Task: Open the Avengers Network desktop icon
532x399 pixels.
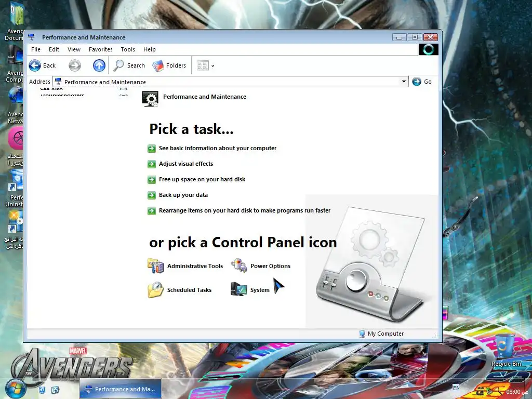Action: coord(16,105)
